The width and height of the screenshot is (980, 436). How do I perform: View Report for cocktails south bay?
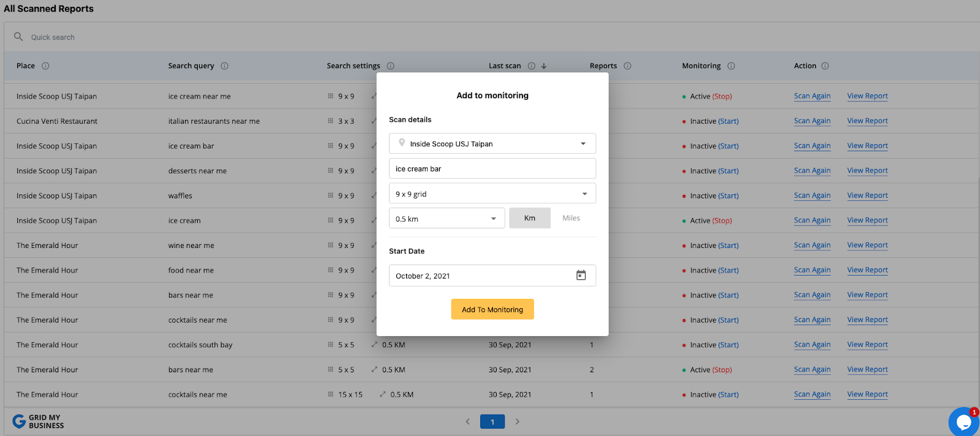[x=867, y=345]
